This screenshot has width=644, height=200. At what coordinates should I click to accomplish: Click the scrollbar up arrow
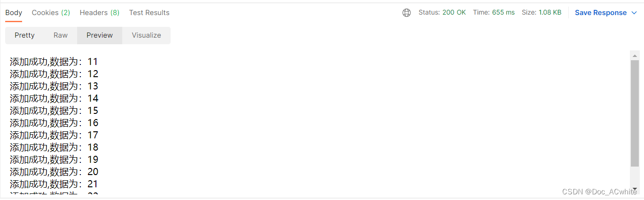pos(635,56)
